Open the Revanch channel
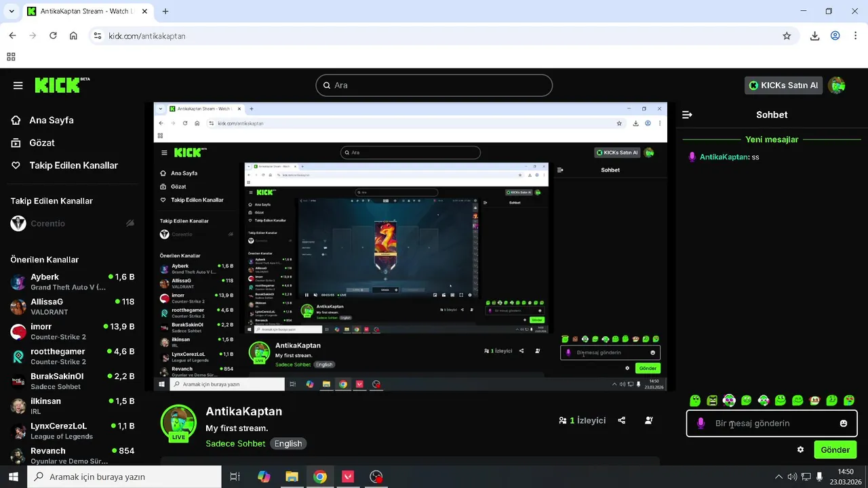868x488 pixels. [72, 455]
